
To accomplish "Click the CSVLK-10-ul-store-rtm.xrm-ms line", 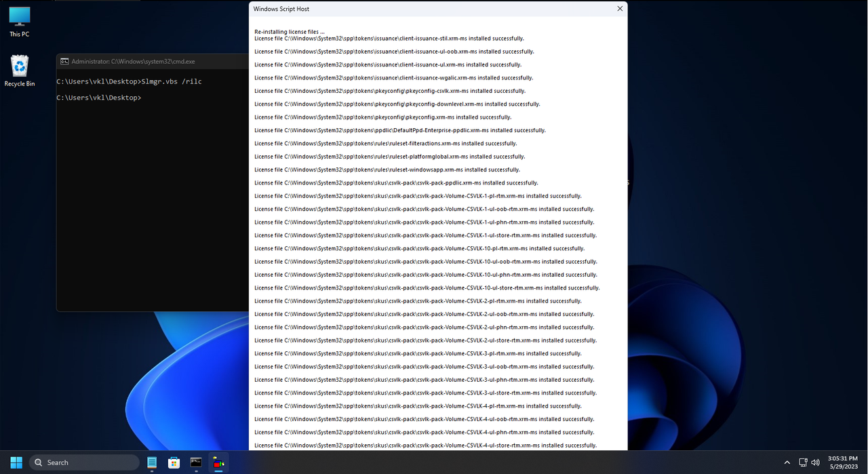I will [427, 288].
